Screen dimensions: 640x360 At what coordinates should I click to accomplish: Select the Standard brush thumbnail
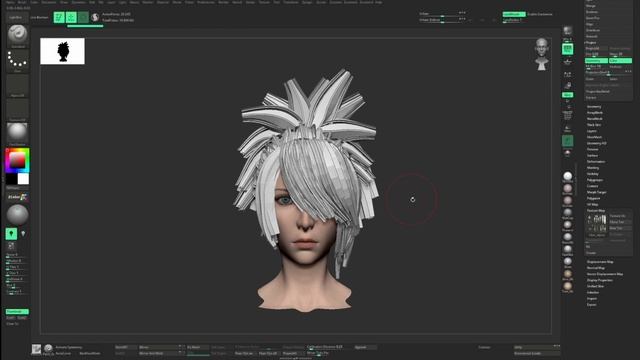point(17,35)
